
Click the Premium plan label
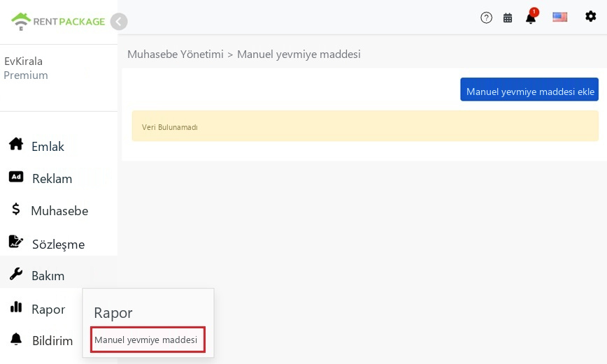pyautogui.click(x=26, y=75)
